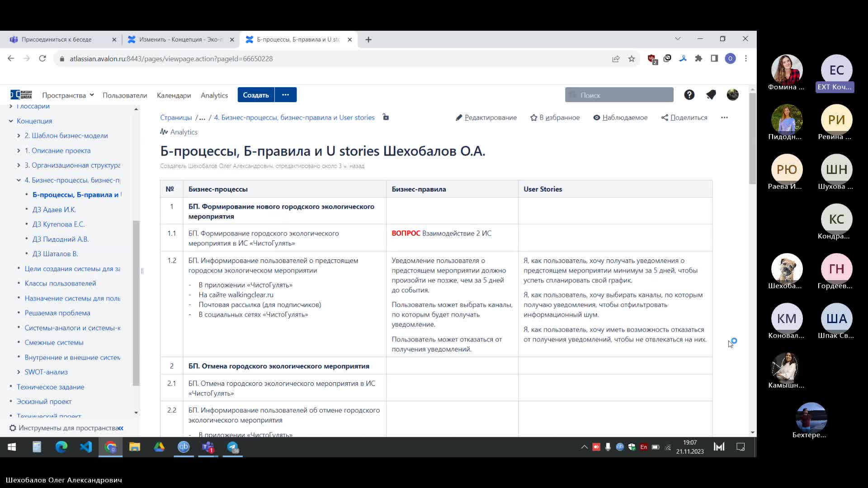
Task: Open Telegram from taskbar
Action: click(232, 447)
